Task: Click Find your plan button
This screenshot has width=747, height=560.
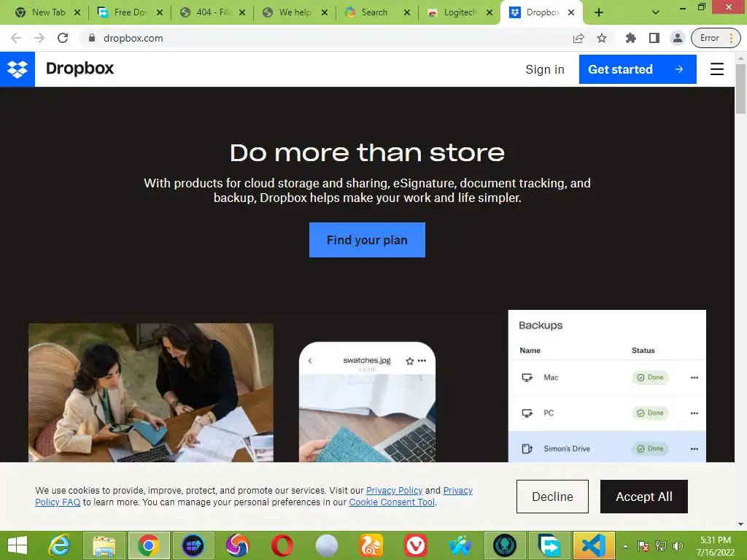Action: pyautogui.click(x=367, y=239)
